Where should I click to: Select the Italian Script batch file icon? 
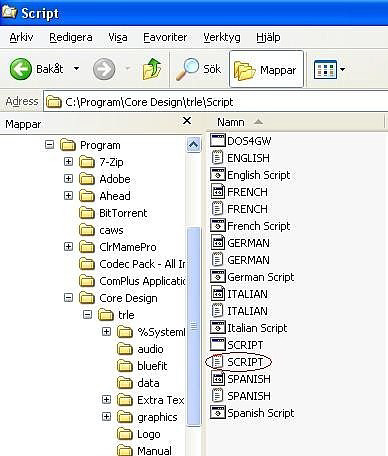point(217,327)
